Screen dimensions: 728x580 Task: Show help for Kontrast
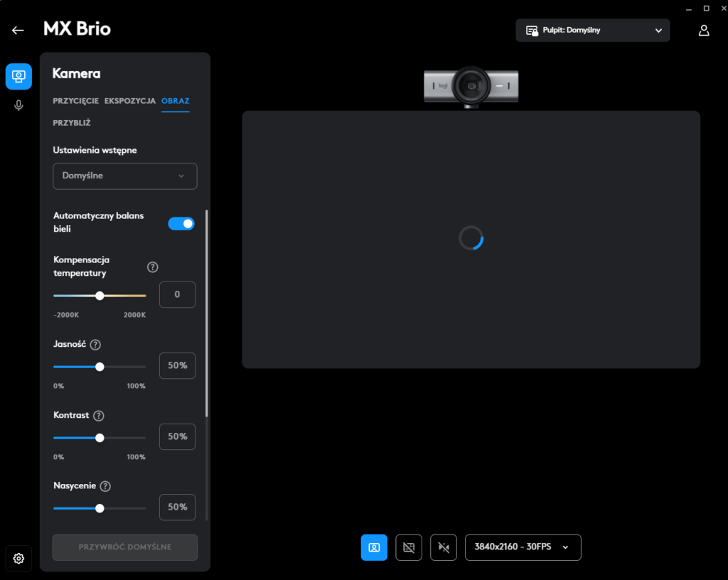pyautogui.click(x=98, y=416)
